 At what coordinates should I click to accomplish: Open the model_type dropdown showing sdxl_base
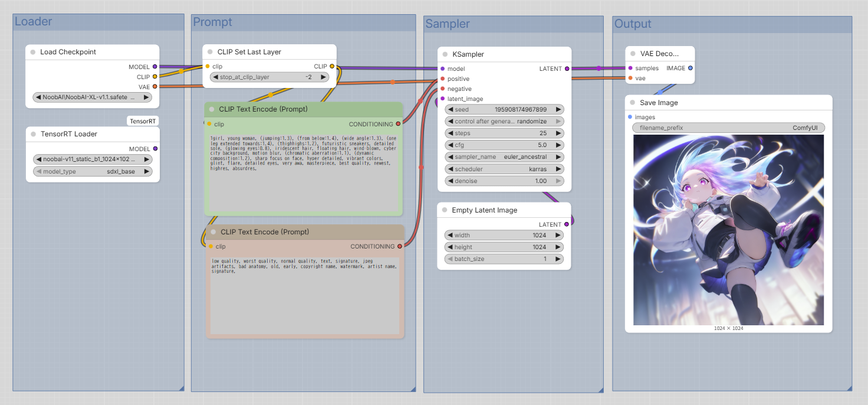(93, 171)
